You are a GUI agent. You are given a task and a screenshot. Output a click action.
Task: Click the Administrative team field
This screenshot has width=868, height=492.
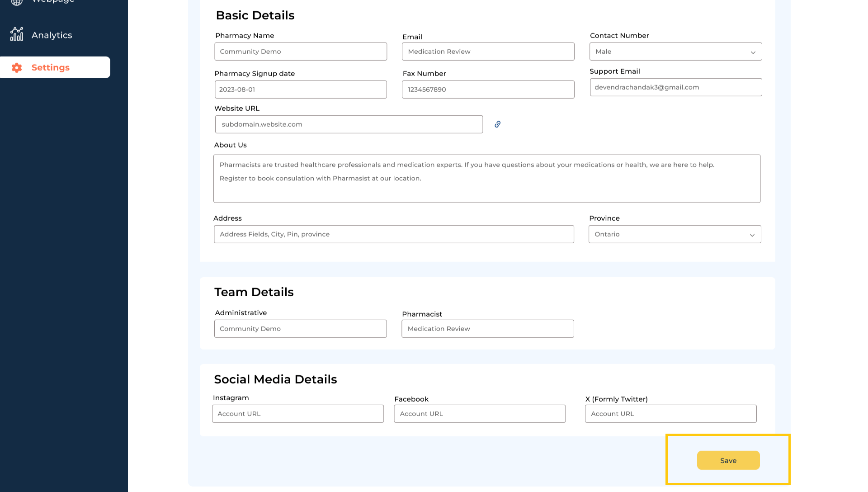click(x=300, y=329)
